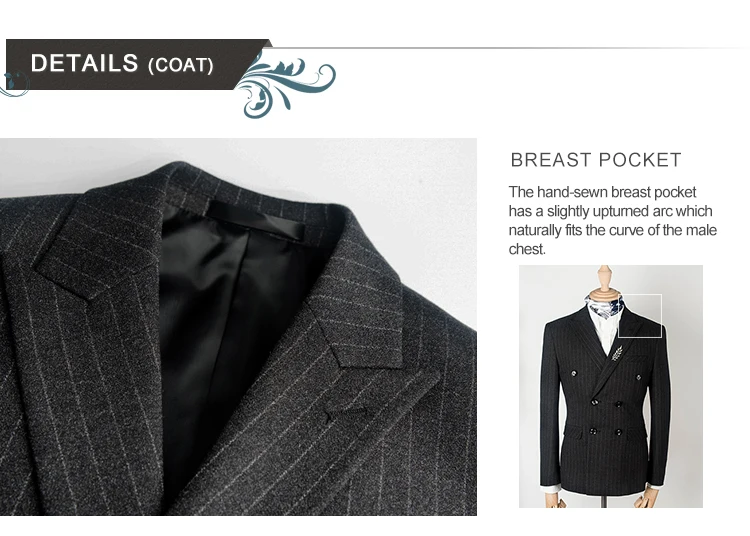Click the mannequin stand pole below the jacket
Viewport: 750px width, 536px height.
tap(604, 501)
